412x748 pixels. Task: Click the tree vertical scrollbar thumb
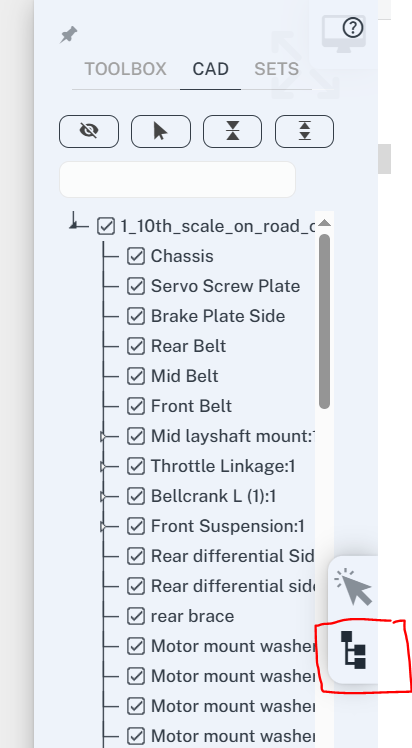click(324, 321)
